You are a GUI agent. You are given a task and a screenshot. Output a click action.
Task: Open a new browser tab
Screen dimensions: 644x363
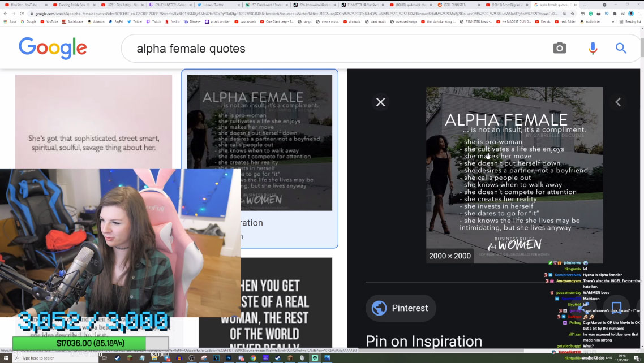(x=585, y=5)
